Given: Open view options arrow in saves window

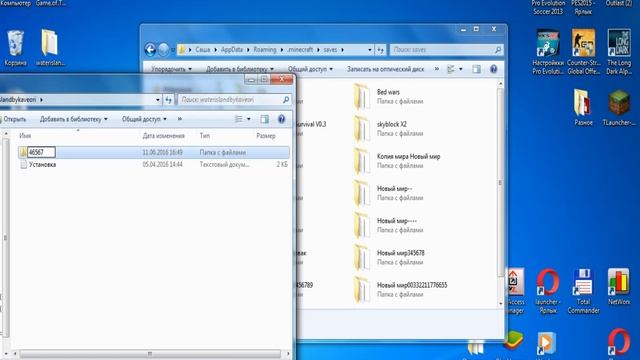Looking at the screenshot, I should click(x=461, y=69).
